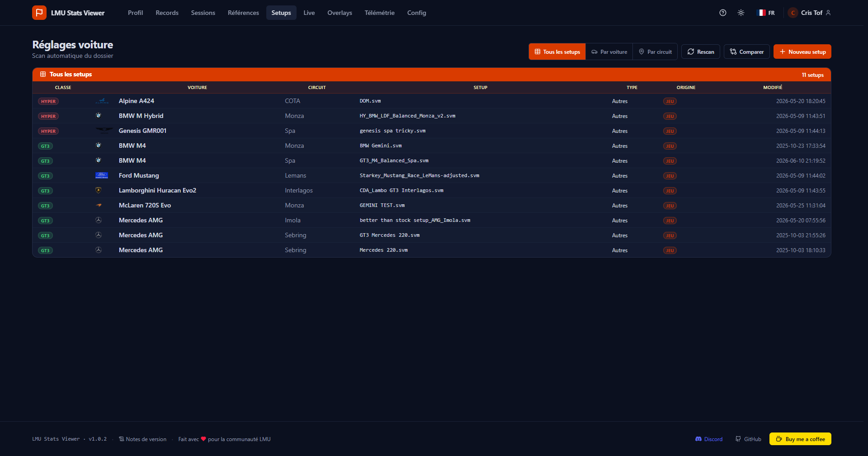This screenshot has height=456, width=868.
Task: Open the Profil tab
Action: tap(135, 13)
